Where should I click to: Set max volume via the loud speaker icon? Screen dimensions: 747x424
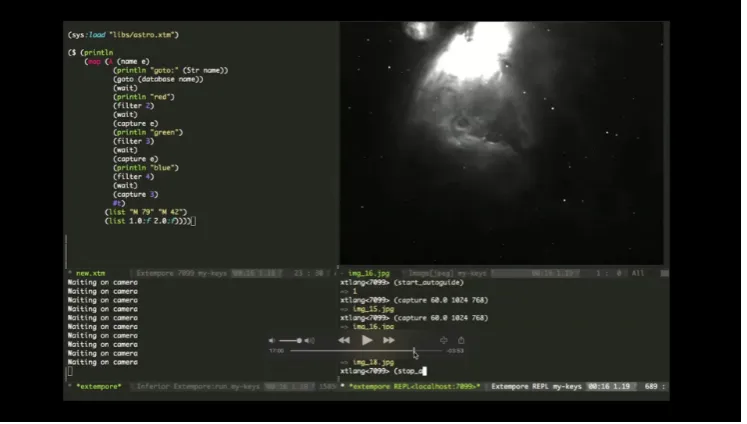[312, 343]
